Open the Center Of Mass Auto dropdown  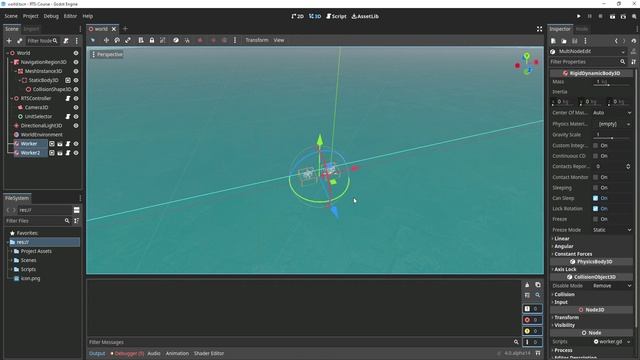tap(612, 113)
